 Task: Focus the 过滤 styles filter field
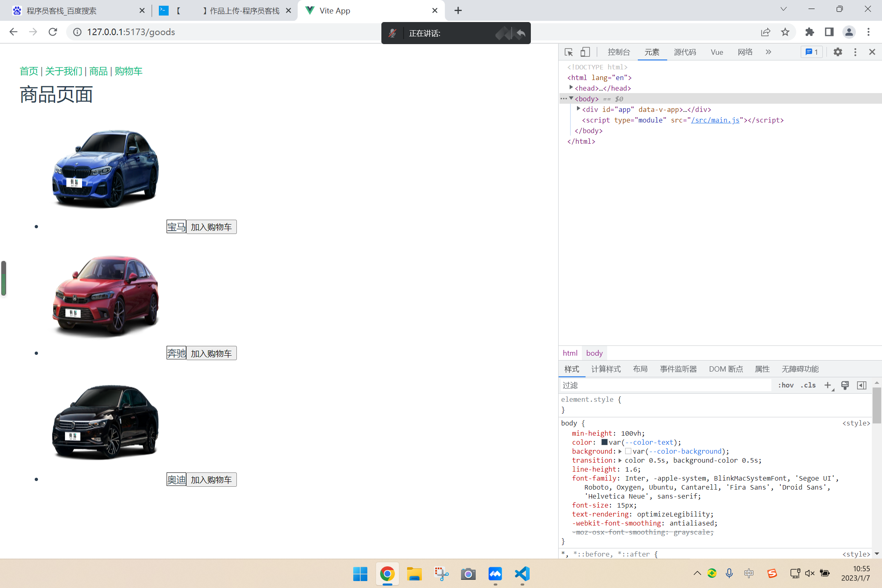[x=666, y=385]
